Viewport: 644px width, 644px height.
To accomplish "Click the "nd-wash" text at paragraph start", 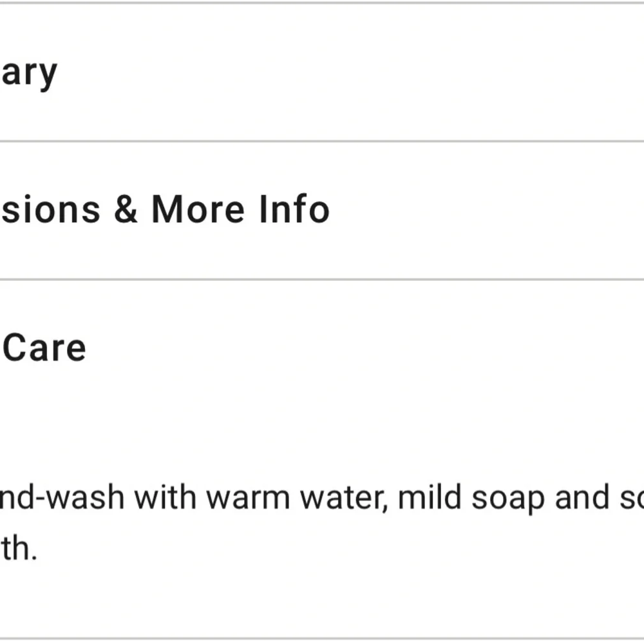I will pos(62,498).
